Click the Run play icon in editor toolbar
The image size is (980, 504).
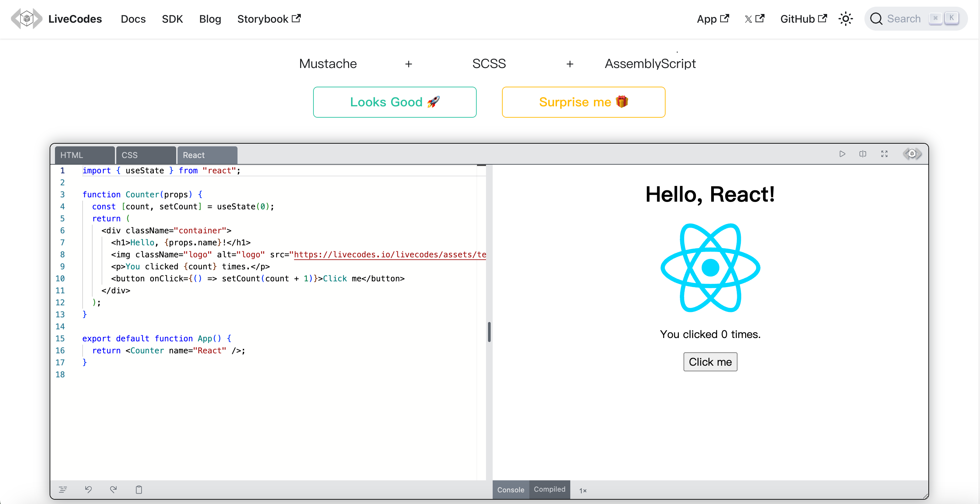(x=842, y=154)
